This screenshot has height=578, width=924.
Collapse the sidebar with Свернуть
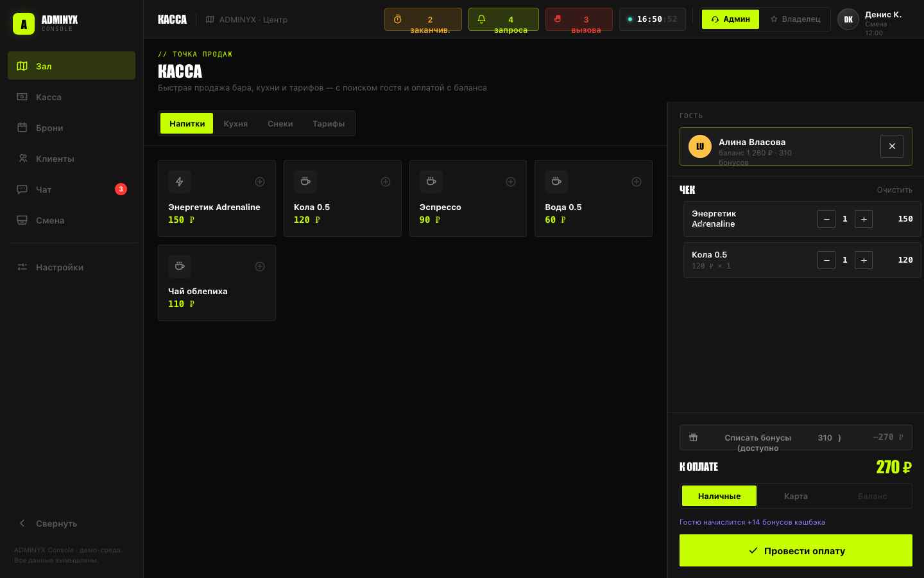pos(71,523)
